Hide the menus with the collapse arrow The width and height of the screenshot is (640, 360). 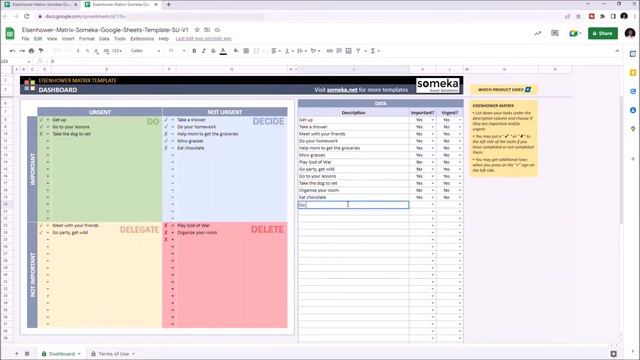click(617, 51)
